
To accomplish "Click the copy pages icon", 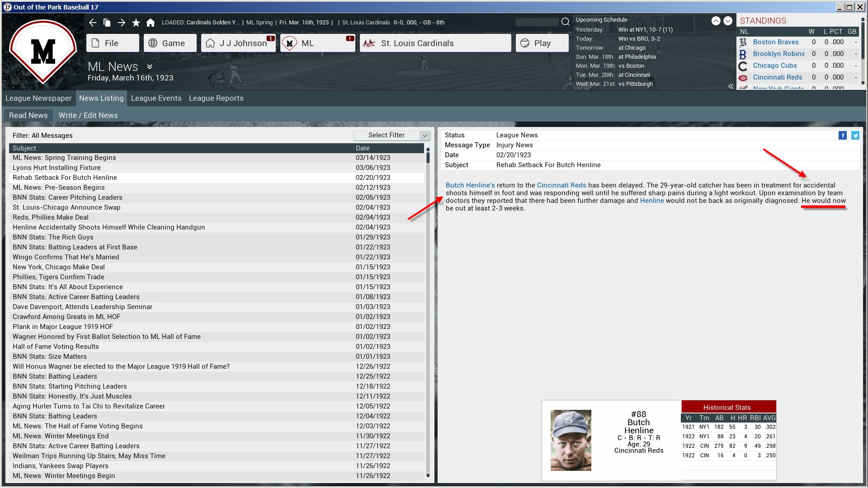I will pyautogui.click(x=107, y=23).
